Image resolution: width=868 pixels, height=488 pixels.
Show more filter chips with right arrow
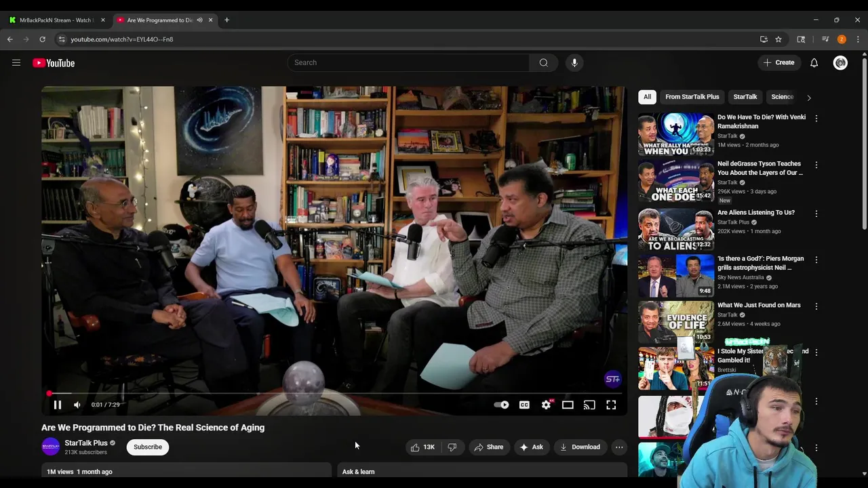pos(808,98)
